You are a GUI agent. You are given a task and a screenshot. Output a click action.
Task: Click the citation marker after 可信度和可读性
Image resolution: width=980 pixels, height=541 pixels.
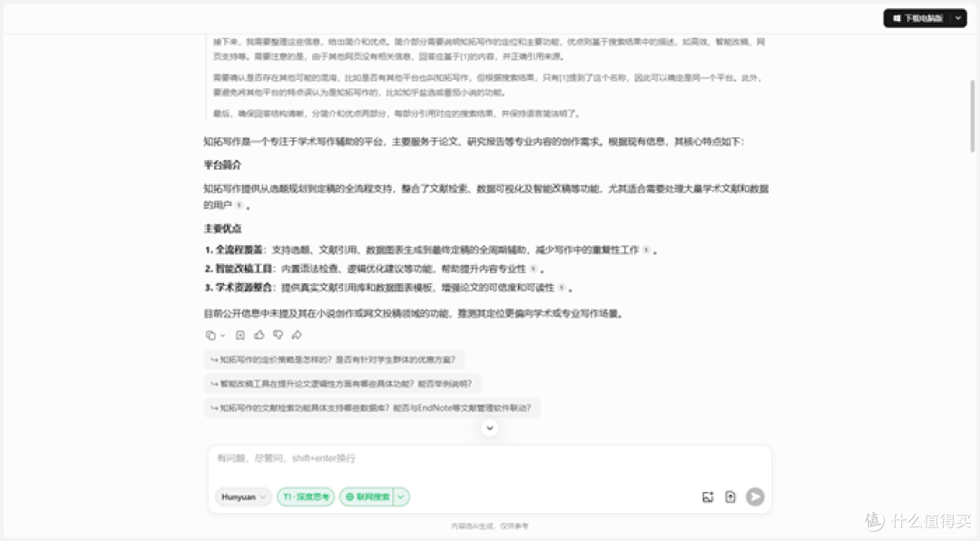click(x=562, y=288)
